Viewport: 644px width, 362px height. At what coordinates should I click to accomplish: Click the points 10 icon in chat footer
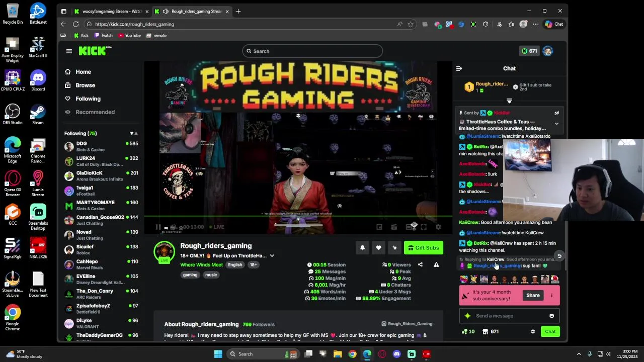tap(468, 331)
